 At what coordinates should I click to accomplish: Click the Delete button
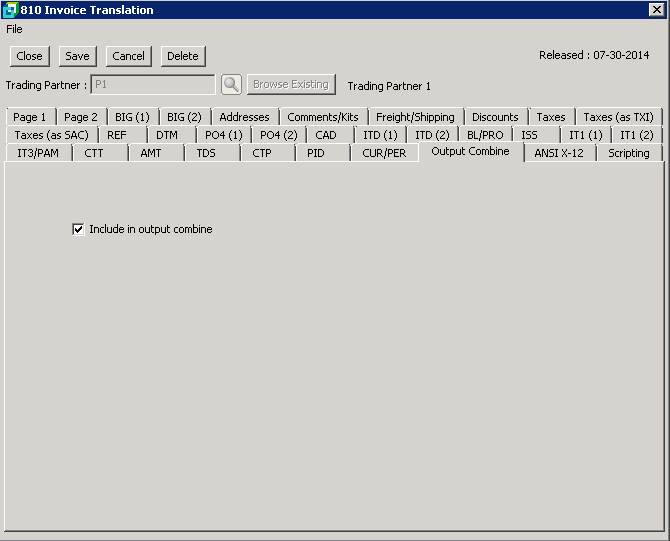tap(182, 56)
